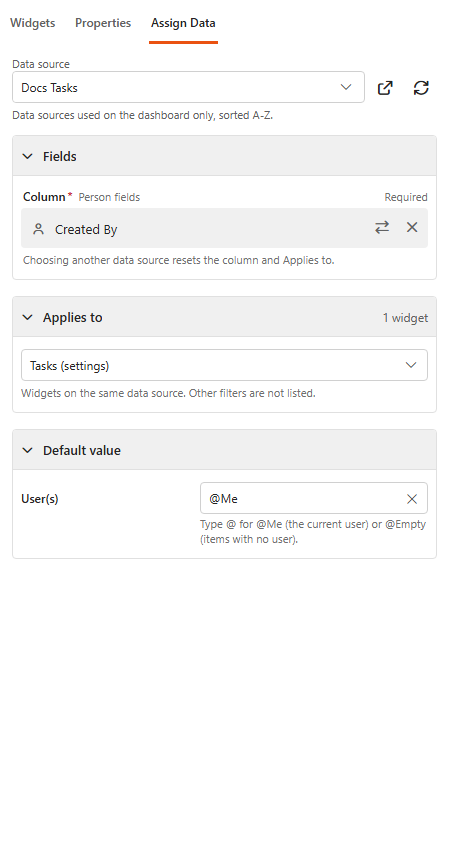This screenshot has height=846, width=449.
Task: Remove the Created By column
Action: 412,228
